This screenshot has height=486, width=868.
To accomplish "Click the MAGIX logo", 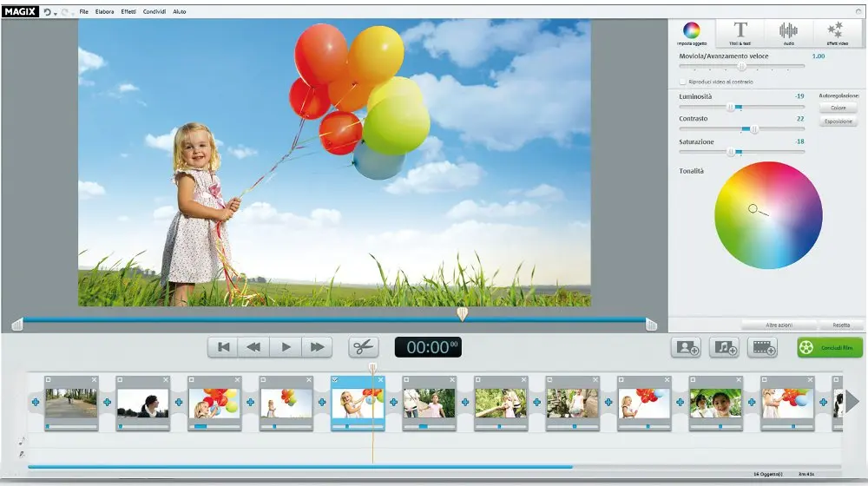I will [x=20, y=11].
